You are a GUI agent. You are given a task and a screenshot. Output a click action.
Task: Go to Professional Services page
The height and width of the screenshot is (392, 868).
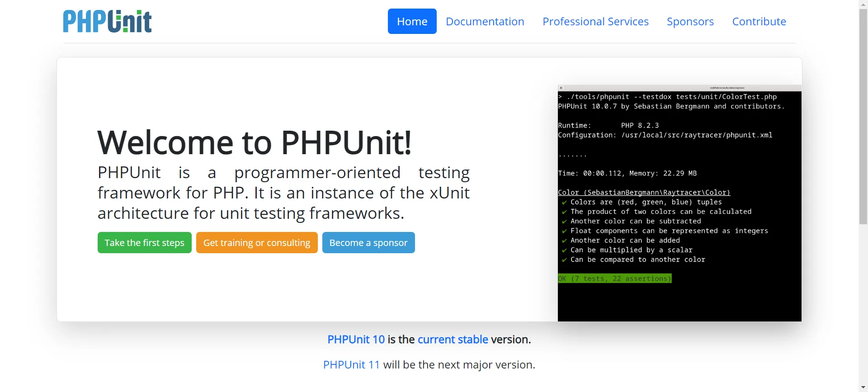pos(595,21)
